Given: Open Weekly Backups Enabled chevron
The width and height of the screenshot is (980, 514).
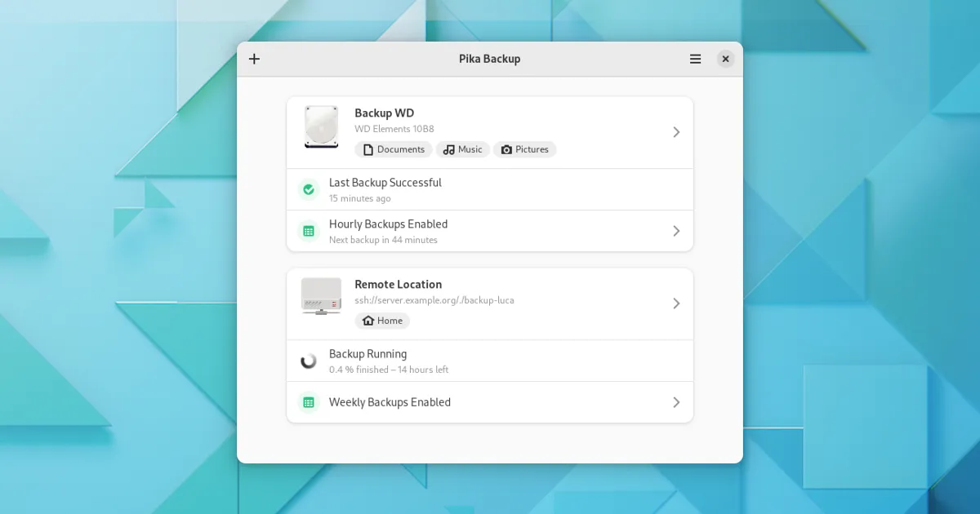Looking at the screenshot, I should click(676, 402).
